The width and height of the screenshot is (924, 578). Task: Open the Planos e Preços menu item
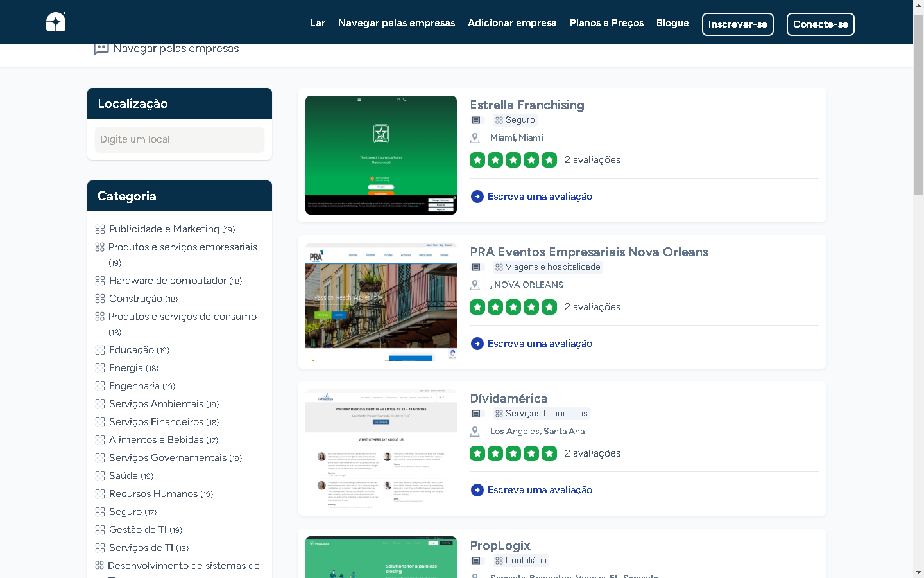point(606,23)
